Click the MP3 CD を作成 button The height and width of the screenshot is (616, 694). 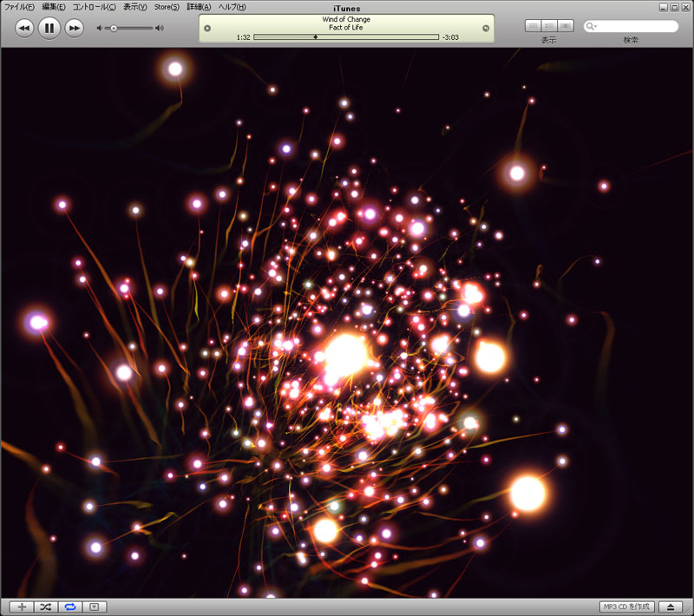click(x=626, y=606)
